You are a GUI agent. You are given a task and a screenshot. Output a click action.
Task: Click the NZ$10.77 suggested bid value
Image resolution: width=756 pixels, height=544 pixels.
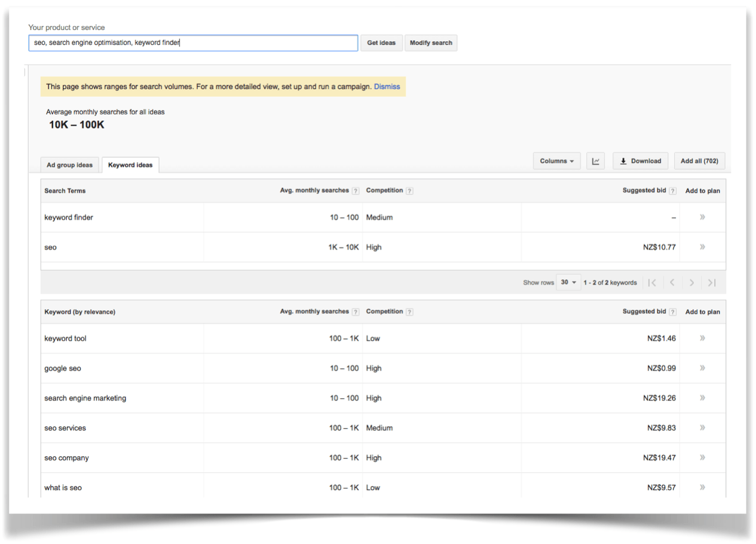[660, 247]
